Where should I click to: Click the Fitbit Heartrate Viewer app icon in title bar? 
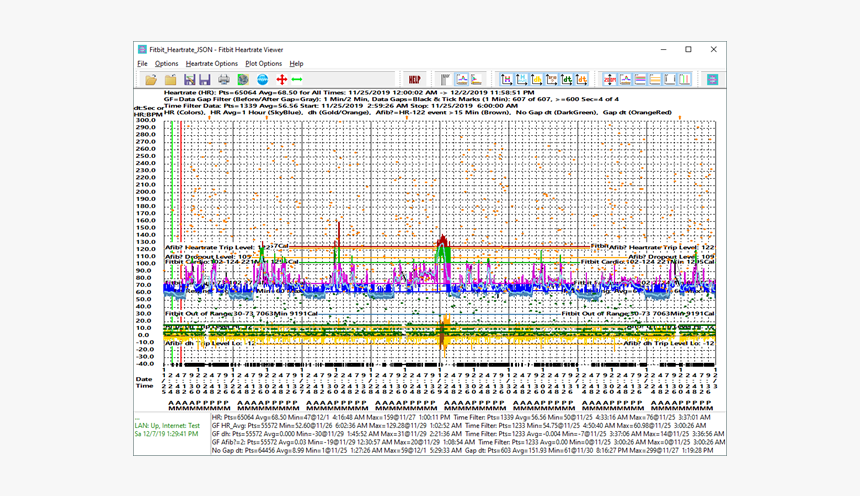tap(142, 49)
